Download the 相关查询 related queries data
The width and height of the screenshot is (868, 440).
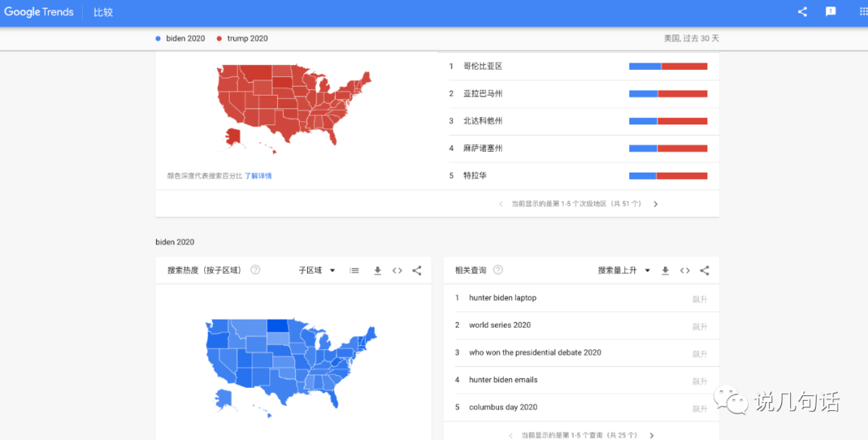coord(665,271)
